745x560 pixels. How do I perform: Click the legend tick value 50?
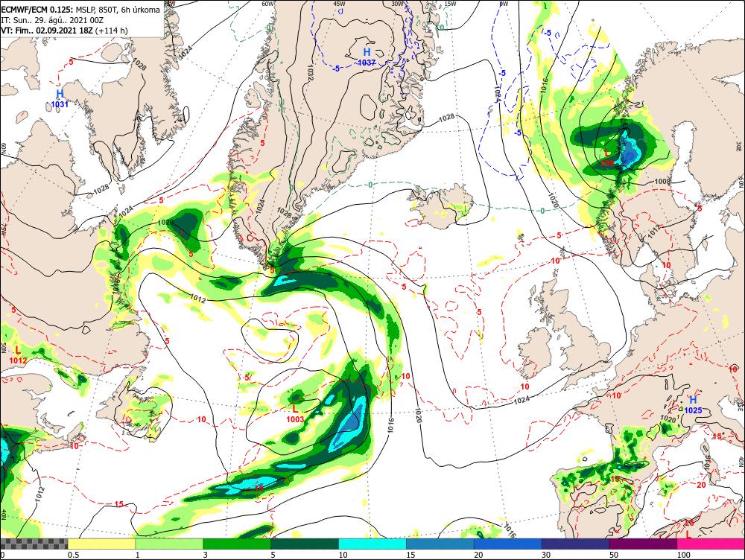614,555
